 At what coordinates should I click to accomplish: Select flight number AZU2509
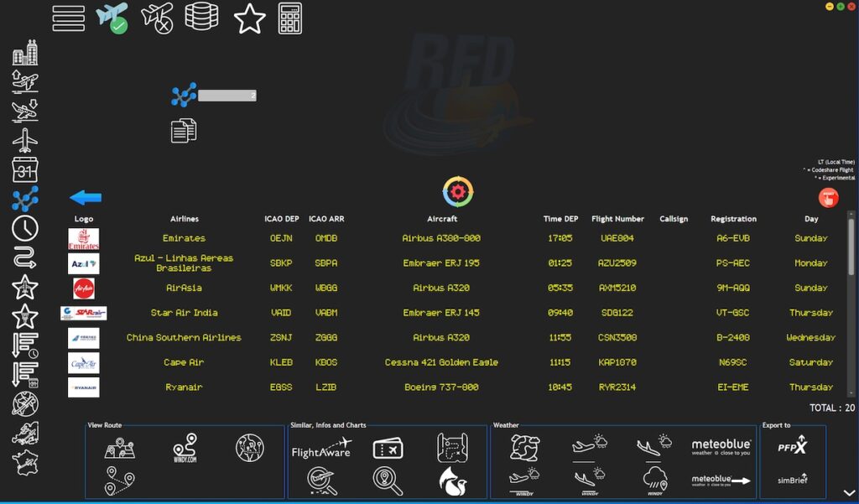point(617,263)
